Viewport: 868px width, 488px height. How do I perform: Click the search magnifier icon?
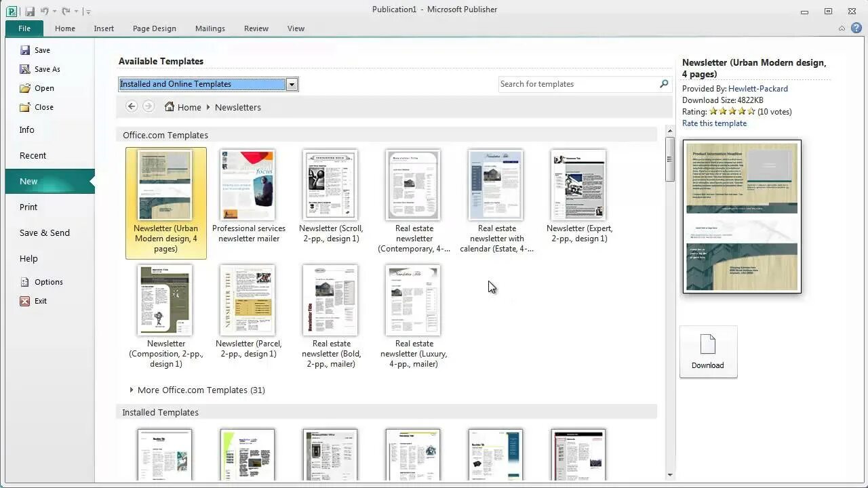[x=664, y=84]
